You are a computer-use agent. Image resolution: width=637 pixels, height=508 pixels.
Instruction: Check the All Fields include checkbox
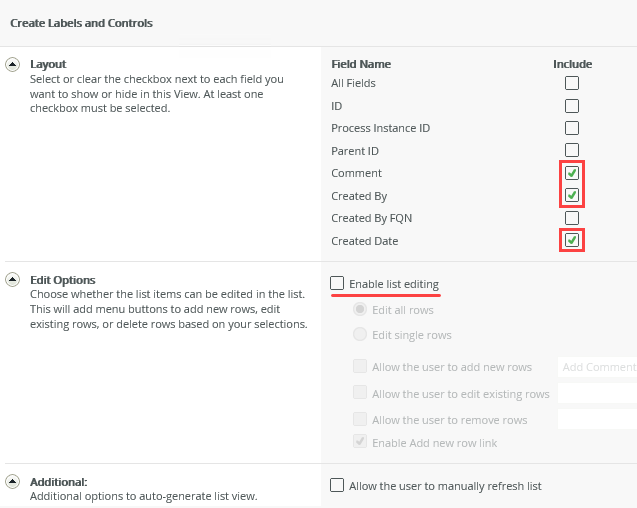[x=572, y=83]
